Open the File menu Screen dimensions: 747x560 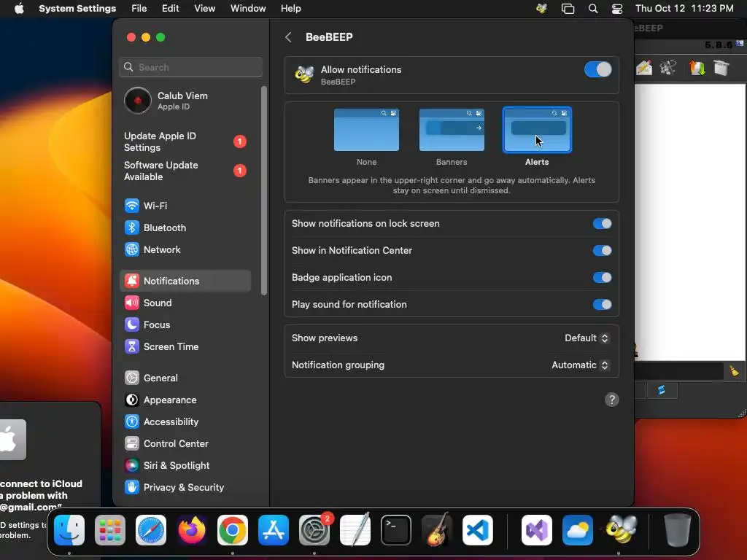[x=139, y=9]
